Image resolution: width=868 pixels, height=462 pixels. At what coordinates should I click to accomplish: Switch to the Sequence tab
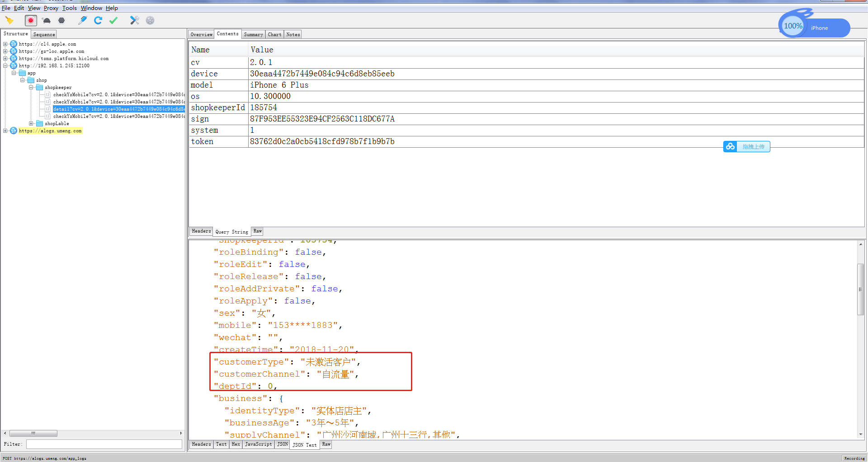[44, 34]
